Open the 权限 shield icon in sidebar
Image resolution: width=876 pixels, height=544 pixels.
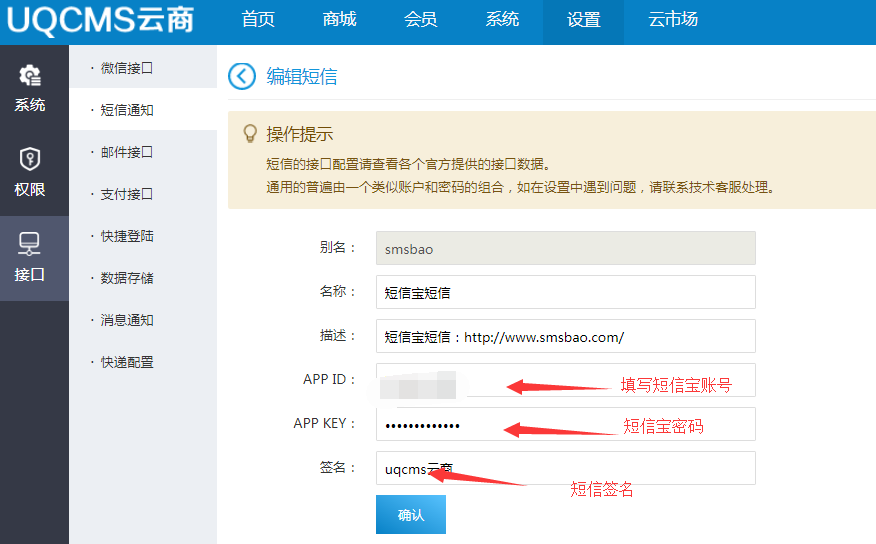(x=30, y=160)
